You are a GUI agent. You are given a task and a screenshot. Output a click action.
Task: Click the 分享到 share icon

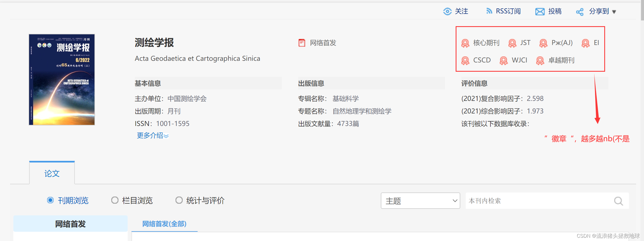coord(580,12)
